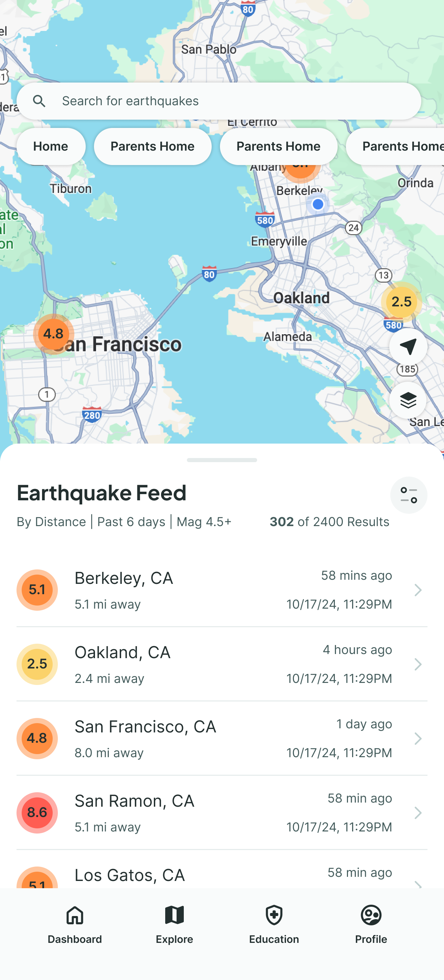Open feed filter settings icon
The height and width of the screenshot is (980, 444).
click(409, 495)
